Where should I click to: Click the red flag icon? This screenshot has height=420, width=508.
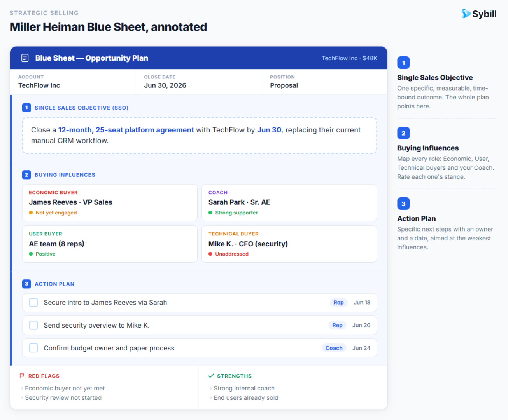tap(22, 376)
